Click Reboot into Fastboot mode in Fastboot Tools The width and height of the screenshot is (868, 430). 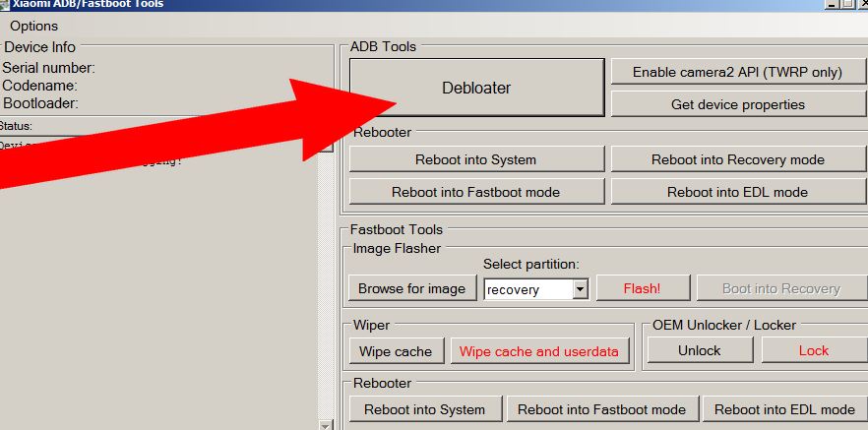[602, 409]
